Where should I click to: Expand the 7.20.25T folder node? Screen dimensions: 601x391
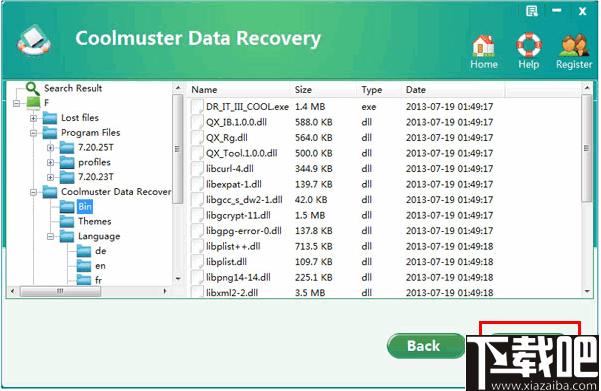(51, 148)
